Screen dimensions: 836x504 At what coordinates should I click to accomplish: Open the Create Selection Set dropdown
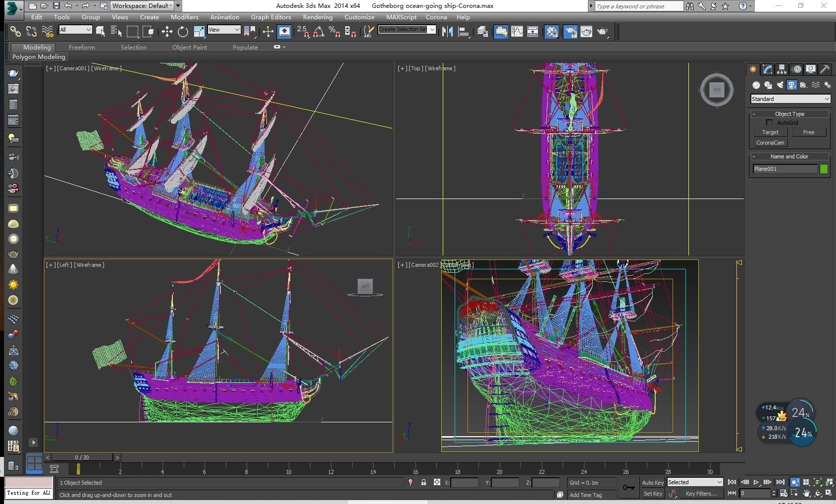coord(407,30)
